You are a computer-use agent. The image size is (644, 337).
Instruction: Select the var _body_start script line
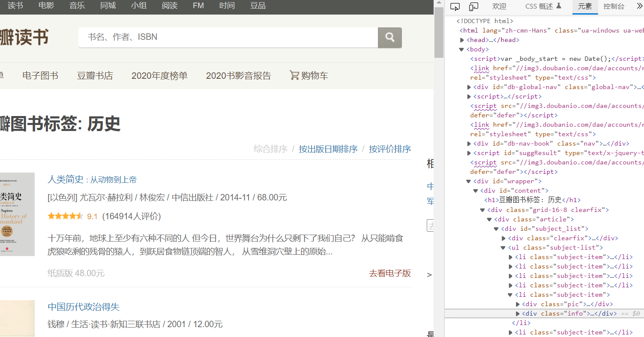[x=557, y=59]
